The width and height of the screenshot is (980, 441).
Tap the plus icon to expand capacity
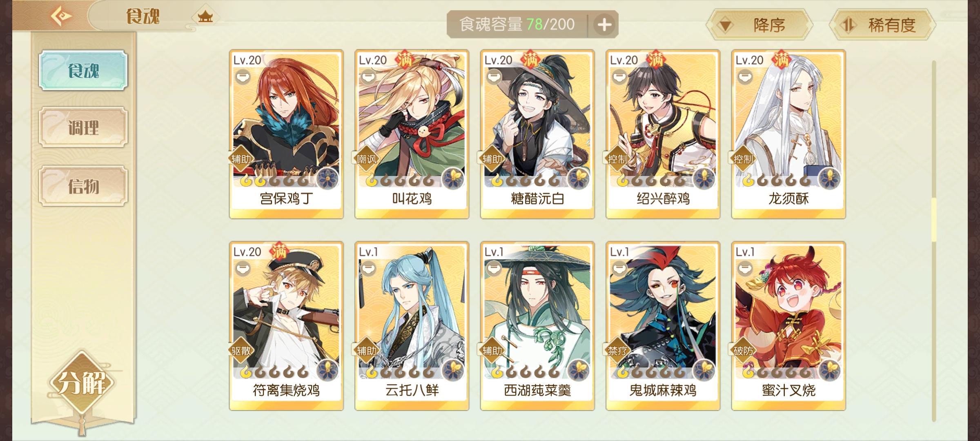[604, 24]
